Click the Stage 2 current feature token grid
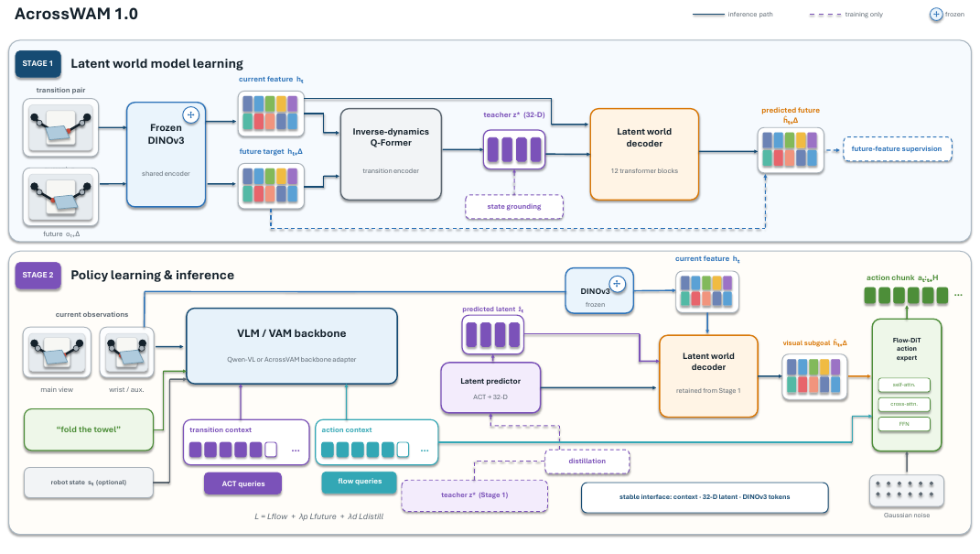Image resolution: width=980 pixels, height=554 pixels. click(x=707, y=292)
